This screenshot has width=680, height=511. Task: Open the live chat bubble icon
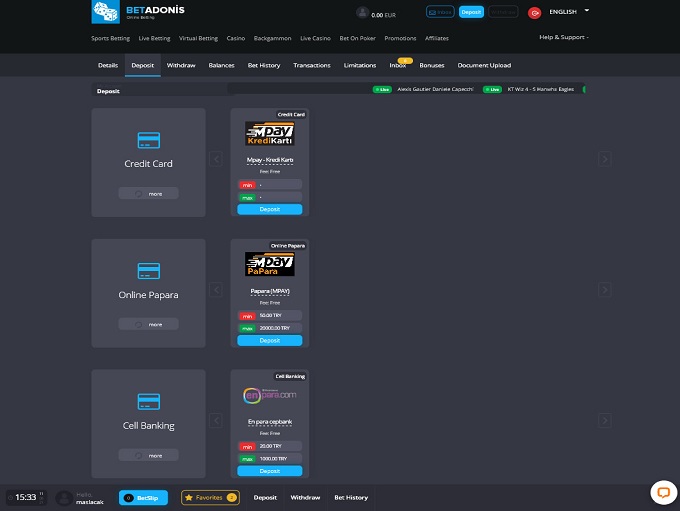662,492
